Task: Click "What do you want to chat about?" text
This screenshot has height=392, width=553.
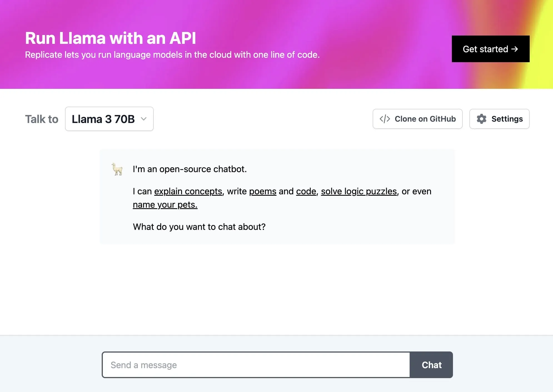Action: (199, 227)
